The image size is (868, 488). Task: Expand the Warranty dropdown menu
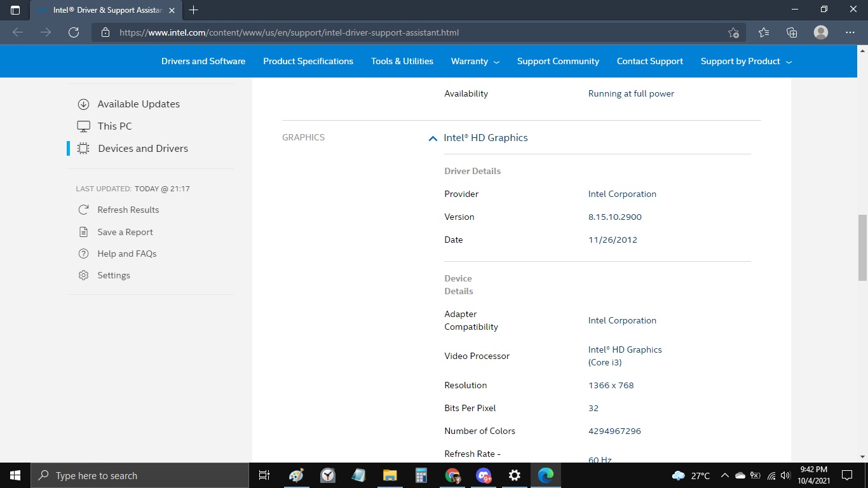(475, 62)
